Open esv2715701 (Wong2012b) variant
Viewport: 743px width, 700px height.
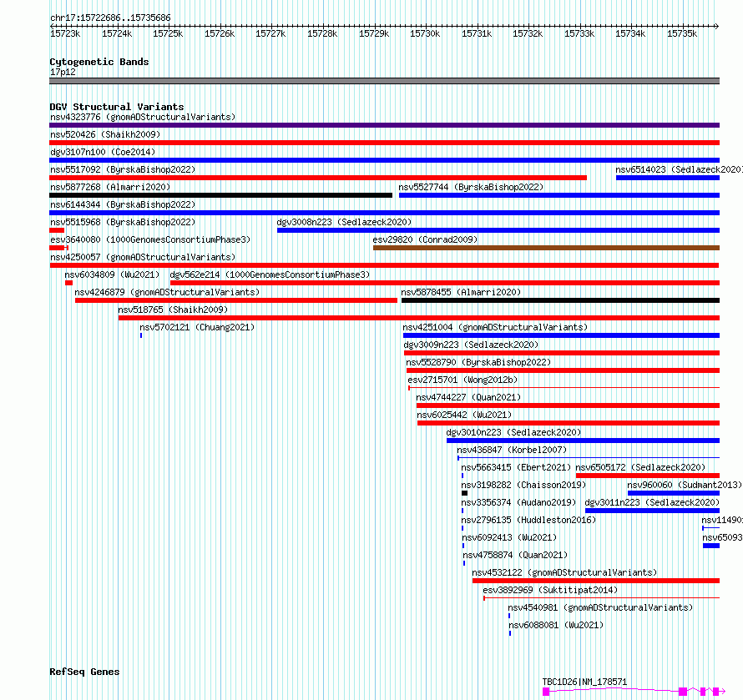pyautogui.click(x=462, y=380)
